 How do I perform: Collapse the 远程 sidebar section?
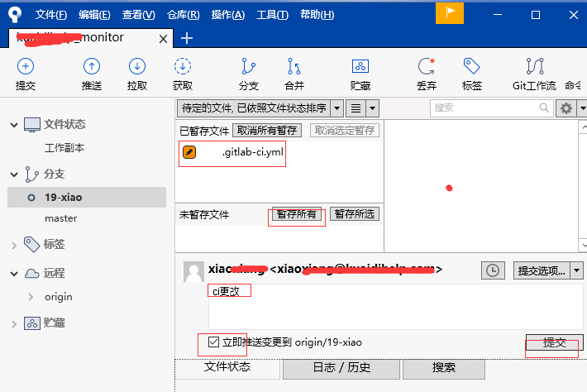click(x=14, y=274)
